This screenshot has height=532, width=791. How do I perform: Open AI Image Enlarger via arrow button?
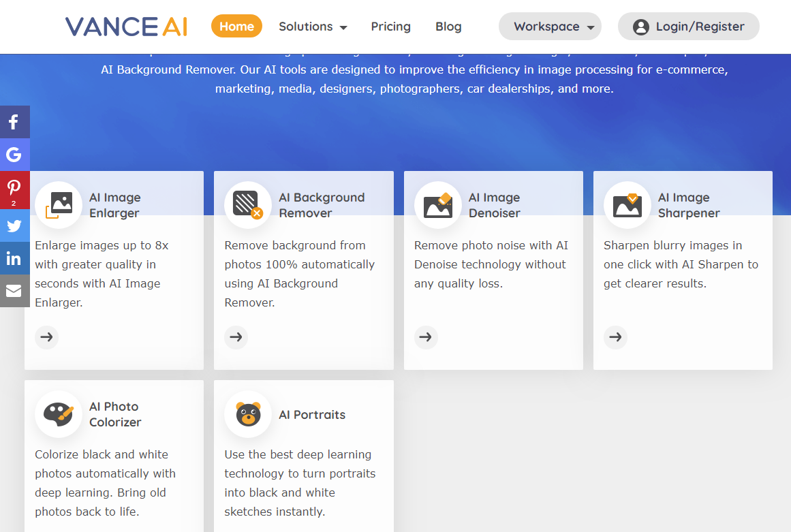click(47, 337)
